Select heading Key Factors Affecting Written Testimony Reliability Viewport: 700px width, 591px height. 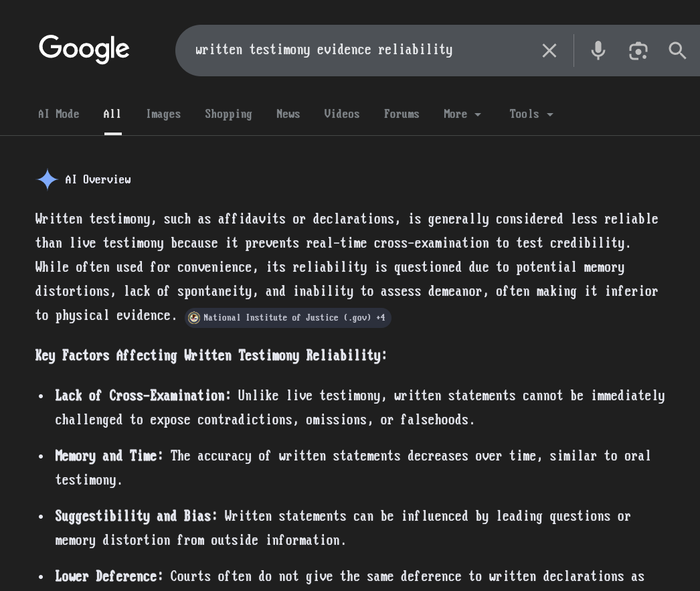coord(211,356)
